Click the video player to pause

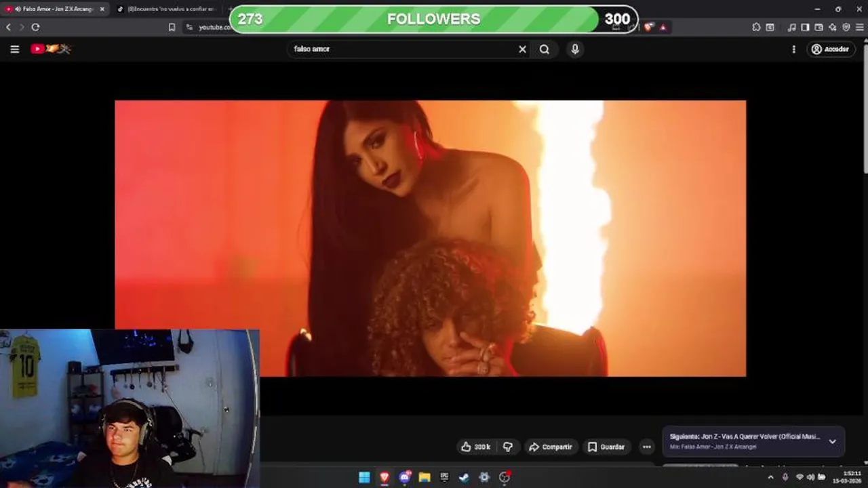430,239
